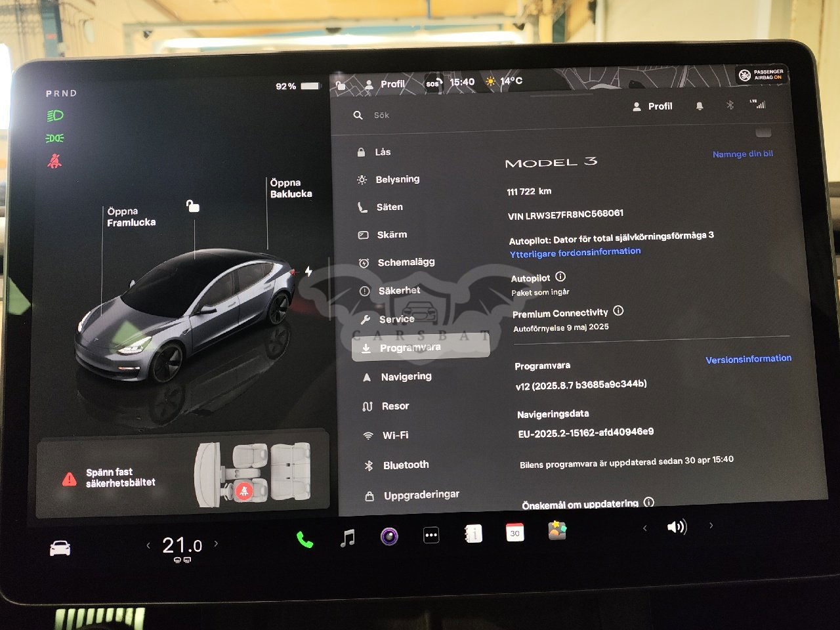Screen dimensions: 840x630
Task: Click Ytterligare fordonsinformation link
Action: [x=575, y=252]
